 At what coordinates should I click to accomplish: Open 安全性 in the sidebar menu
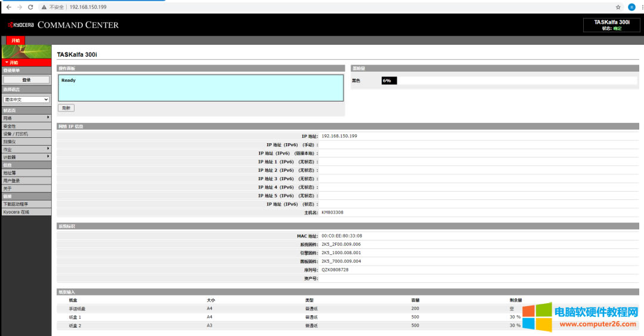10,126
